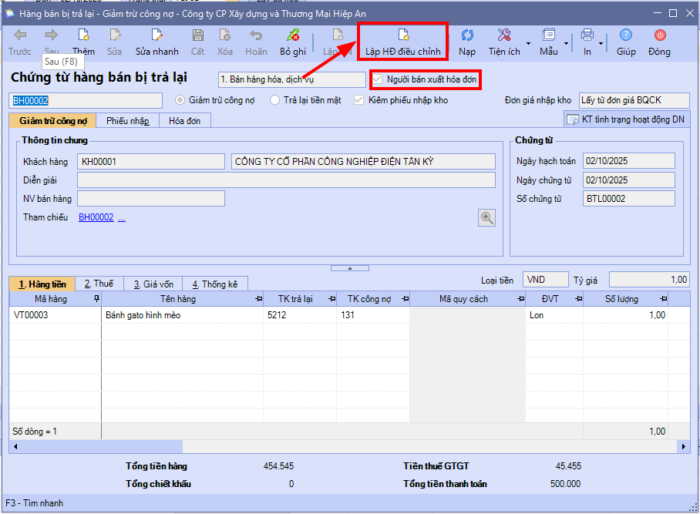Click the Lập HĐ điều chỉnh toolbar button
The image size is (700, 514).
(403, 41)
